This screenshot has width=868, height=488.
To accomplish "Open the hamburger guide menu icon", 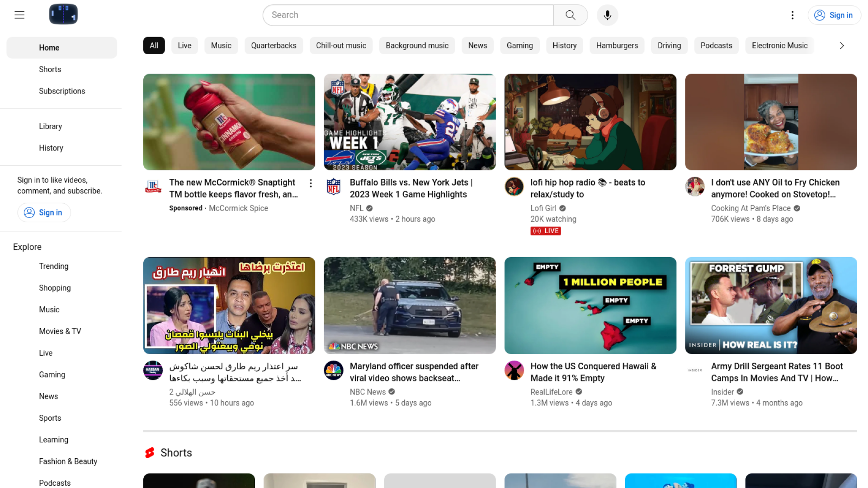I will click(19, 15).
